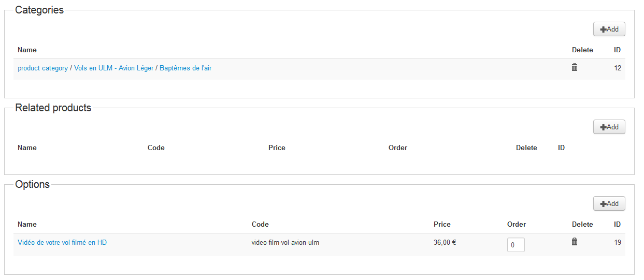Open the "product category" link
The width and height of the screenshot is (644, 280).
click(42, 68)
